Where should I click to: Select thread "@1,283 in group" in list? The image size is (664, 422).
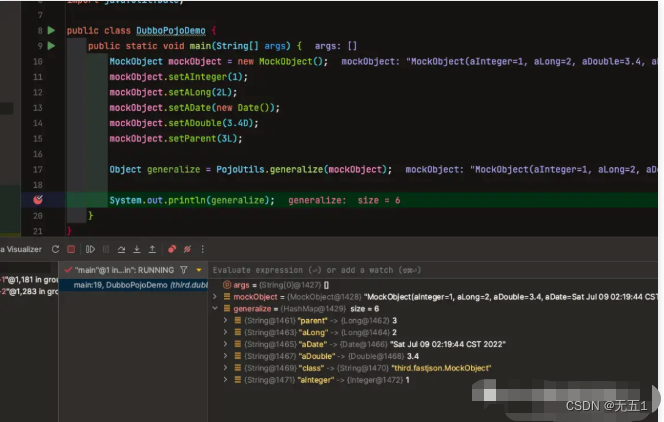click(x=29, y=291)
